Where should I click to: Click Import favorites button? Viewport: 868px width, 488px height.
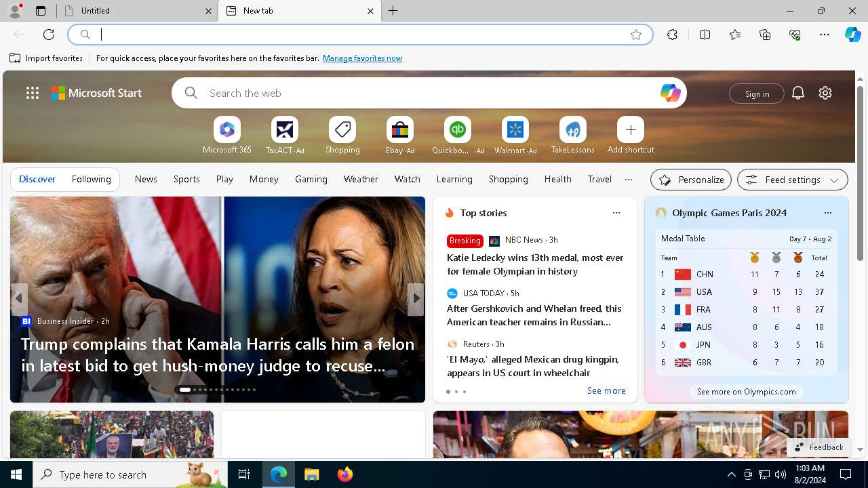[x=46, y=58]
